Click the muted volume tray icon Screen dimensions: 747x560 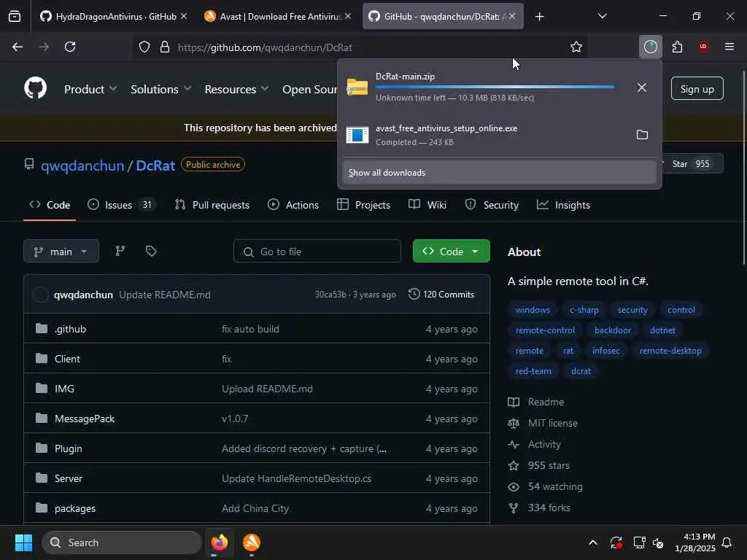659,542
